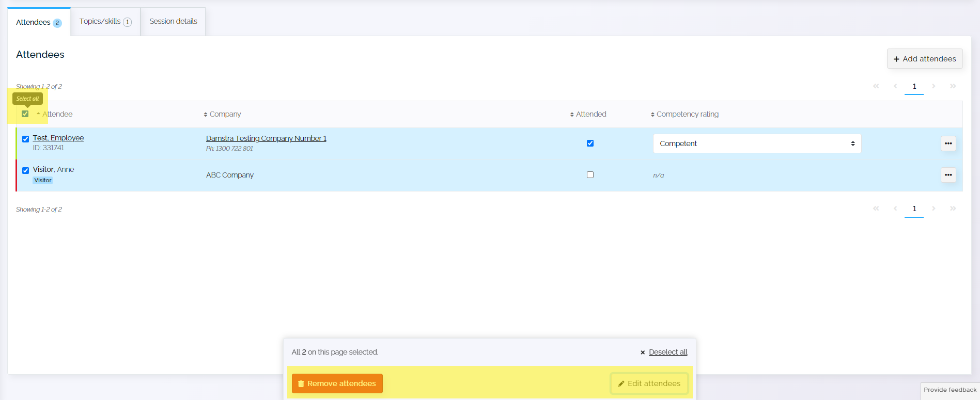Go to next page in top pagination
Image resolution: width=980 pixels, height=400 pixels.
(x=934, y=86)
